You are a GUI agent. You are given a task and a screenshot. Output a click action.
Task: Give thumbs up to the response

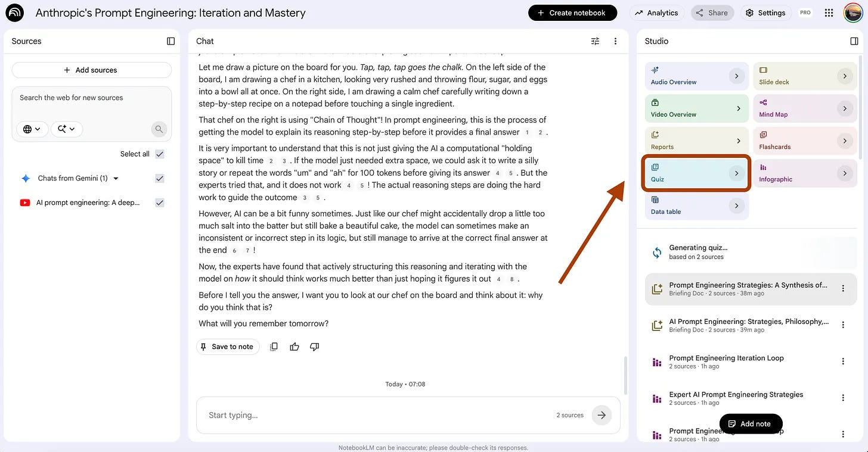point(294,347)
